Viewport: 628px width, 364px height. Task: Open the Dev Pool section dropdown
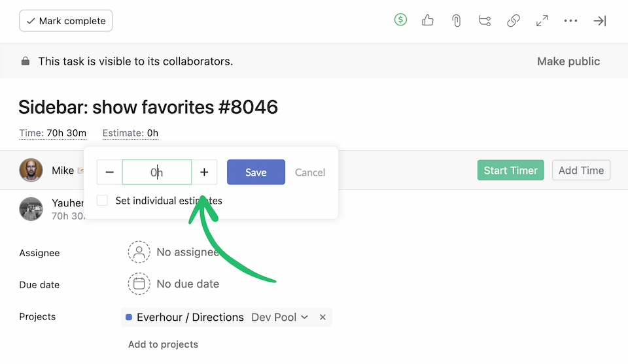click(x=279, y=317)
